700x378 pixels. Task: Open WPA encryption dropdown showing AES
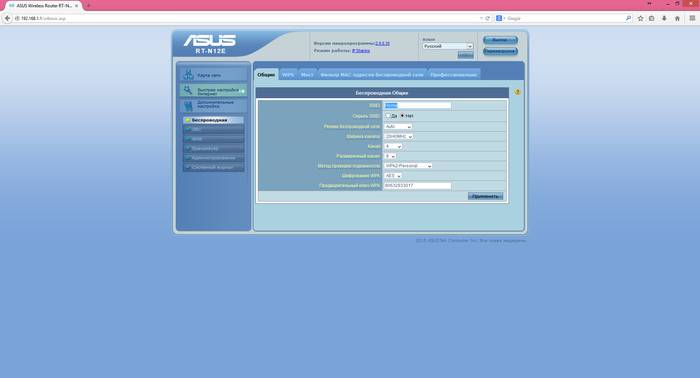pyautogui.click(x=392, y=175)
